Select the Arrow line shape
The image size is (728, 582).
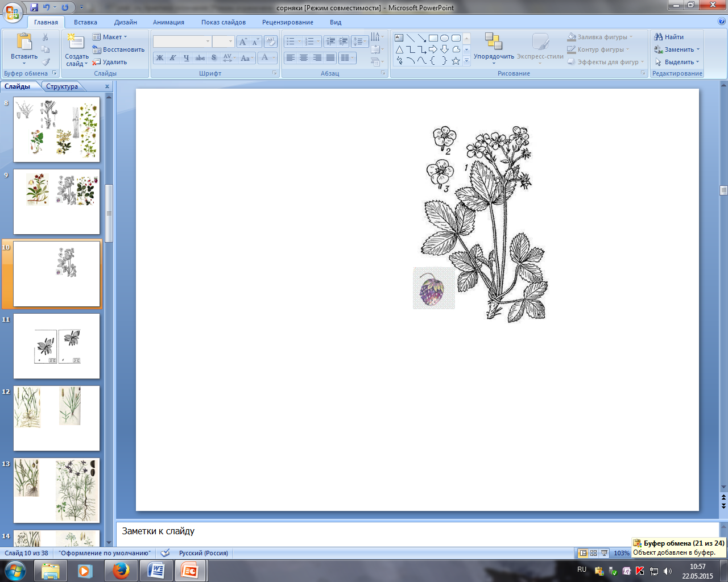(422, 38)
